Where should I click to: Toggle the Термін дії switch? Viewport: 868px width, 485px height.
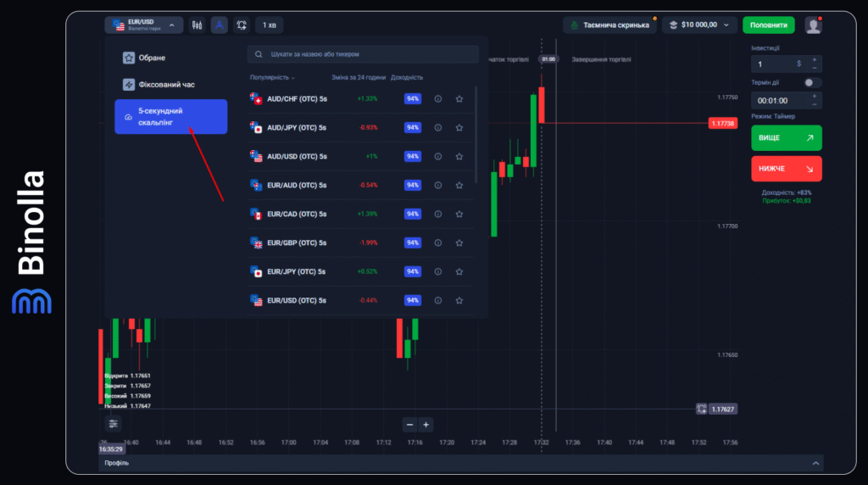coord(811,82)
